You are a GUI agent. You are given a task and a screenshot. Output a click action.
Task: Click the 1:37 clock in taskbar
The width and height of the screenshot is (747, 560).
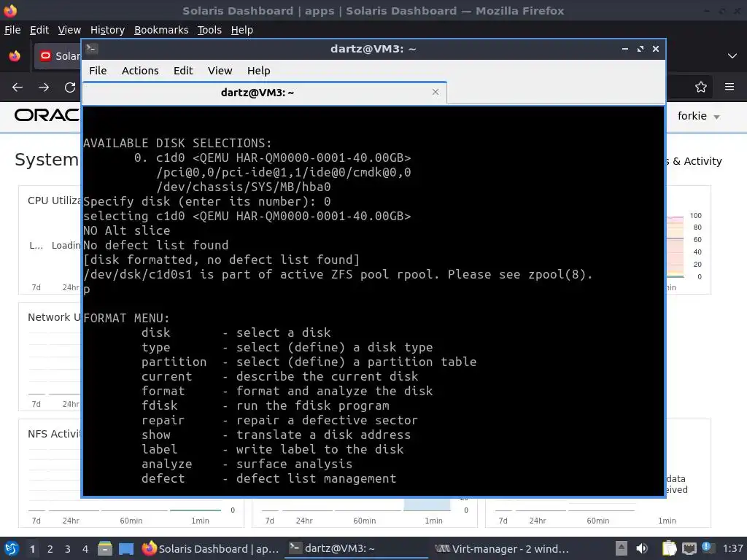point(732,548)
